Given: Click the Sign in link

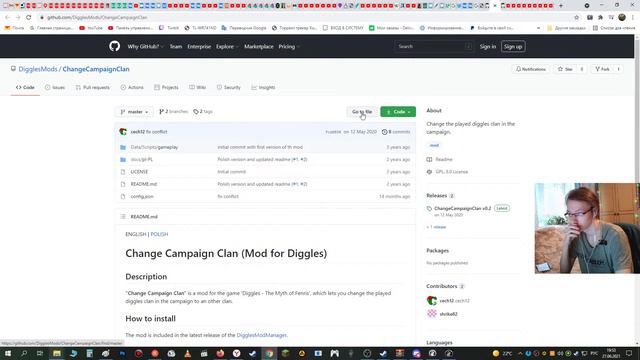Looking at the screenshot, I should 488,47.
